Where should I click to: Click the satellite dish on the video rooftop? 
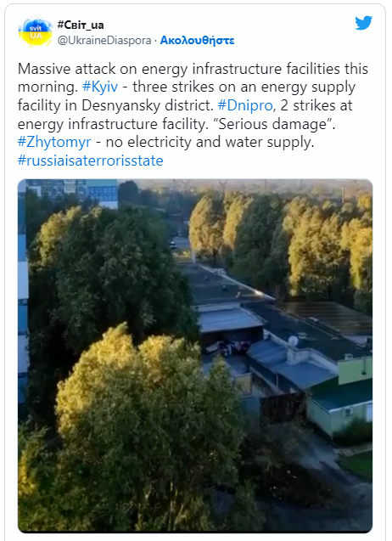pyautogui.click(x=293, y=342)
